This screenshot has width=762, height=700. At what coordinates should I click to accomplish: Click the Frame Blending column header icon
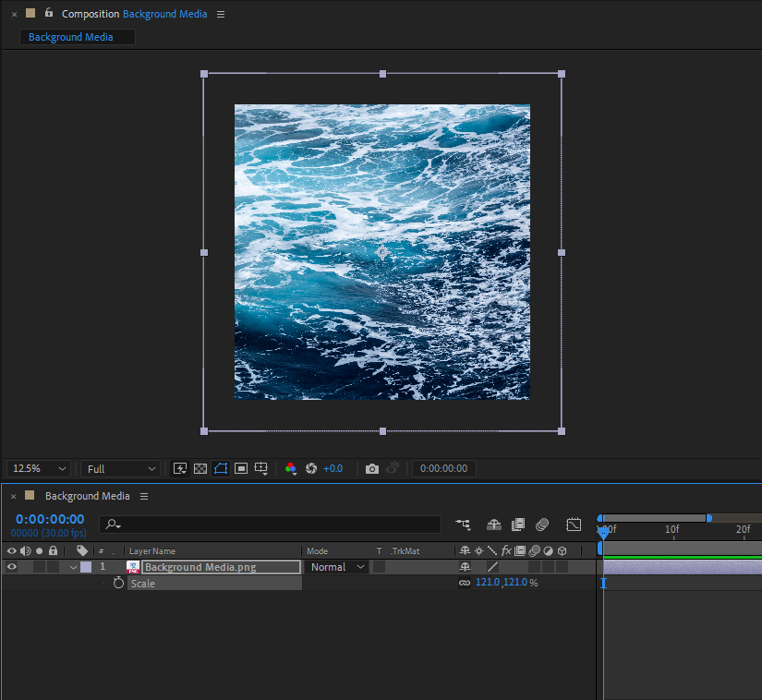pos(520,551)
